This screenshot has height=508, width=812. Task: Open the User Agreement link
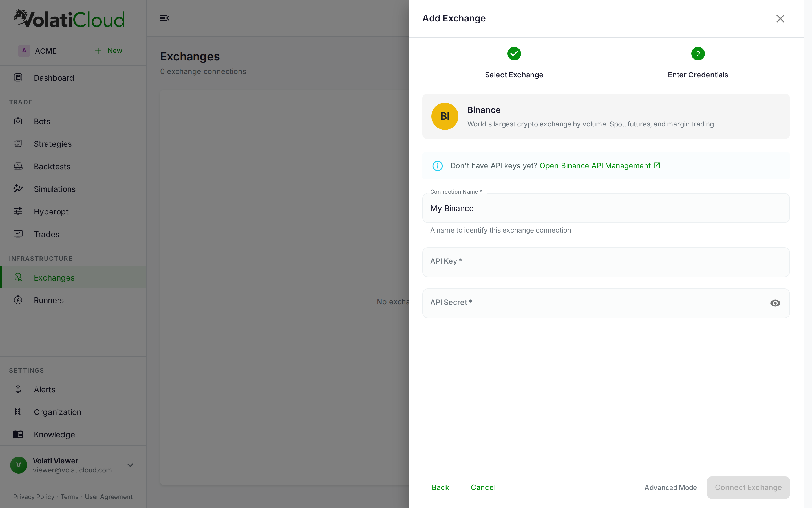tap(109, 497)
